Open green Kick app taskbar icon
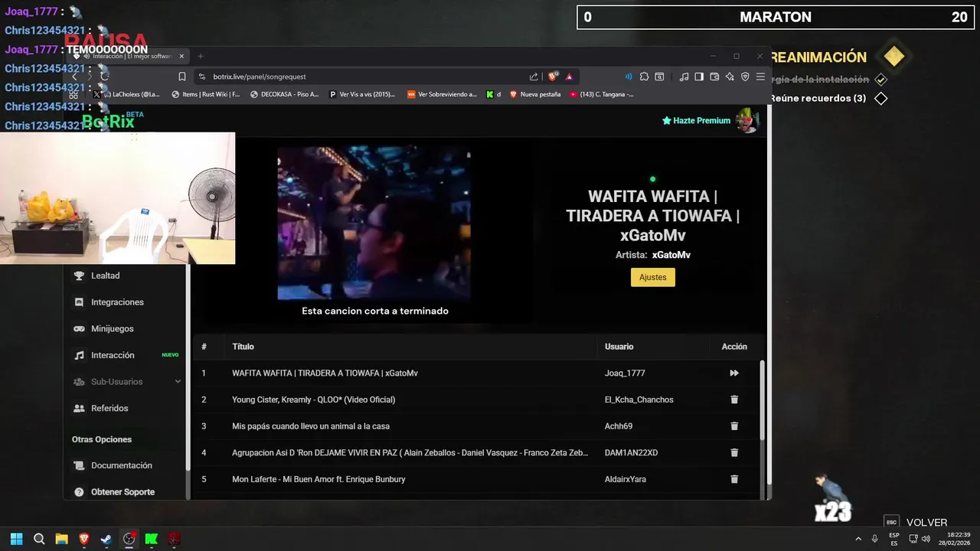980x551 pixels. point(152,539)
